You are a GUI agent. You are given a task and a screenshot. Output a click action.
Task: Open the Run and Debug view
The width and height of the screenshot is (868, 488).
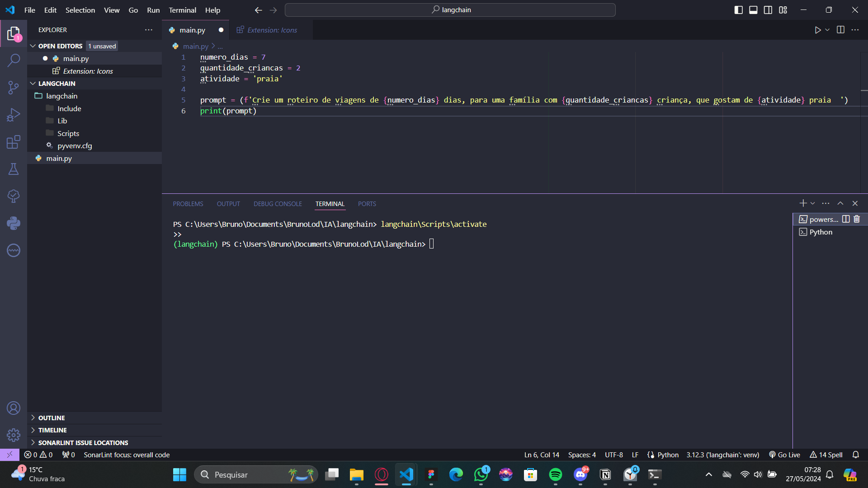(14, 115)
